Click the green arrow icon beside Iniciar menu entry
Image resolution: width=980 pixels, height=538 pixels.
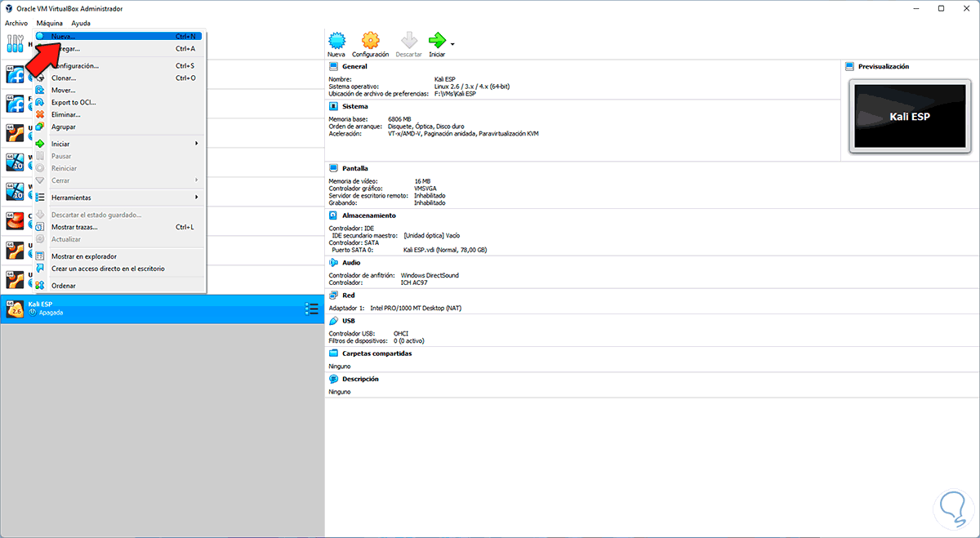(x=40, y=144)
